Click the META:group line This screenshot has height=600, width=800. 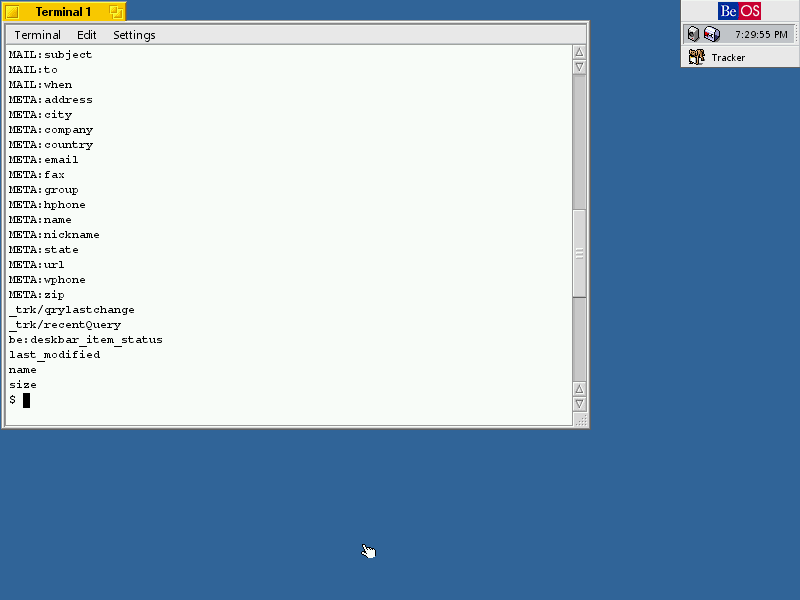(x=43, y=190)
